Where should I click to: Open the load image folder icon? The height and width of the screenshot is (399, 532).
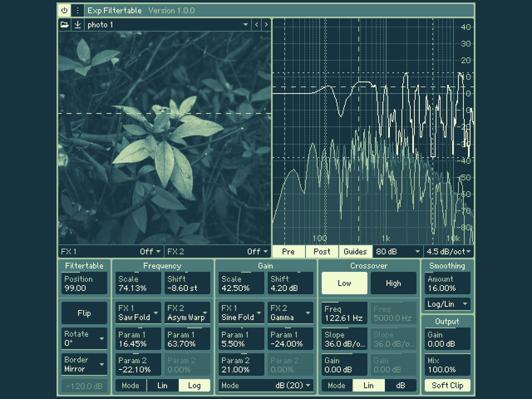pos(65,24)
